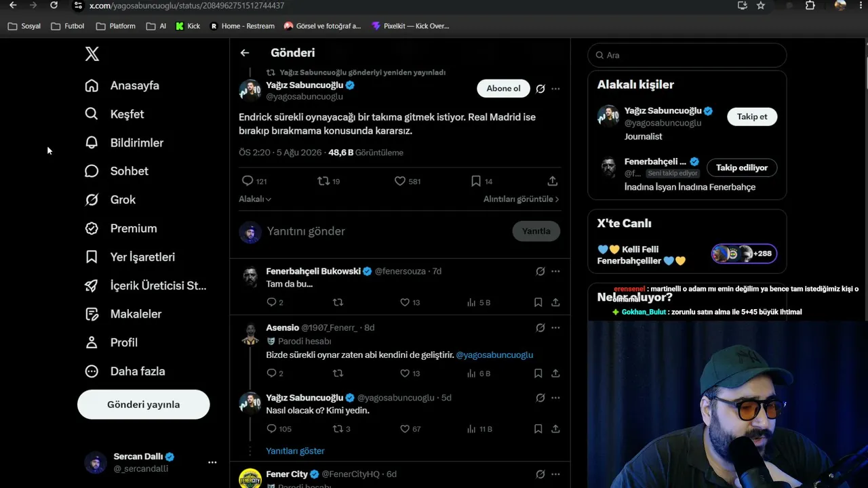Expand the Daha fazla menu
The width and height of the screenshot is (868, 488).
point(125,371)
